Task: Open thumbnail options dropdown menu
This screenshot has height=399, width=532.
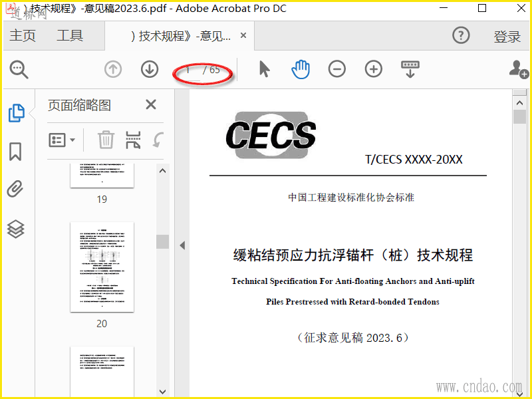Action: tap(62, 140)
